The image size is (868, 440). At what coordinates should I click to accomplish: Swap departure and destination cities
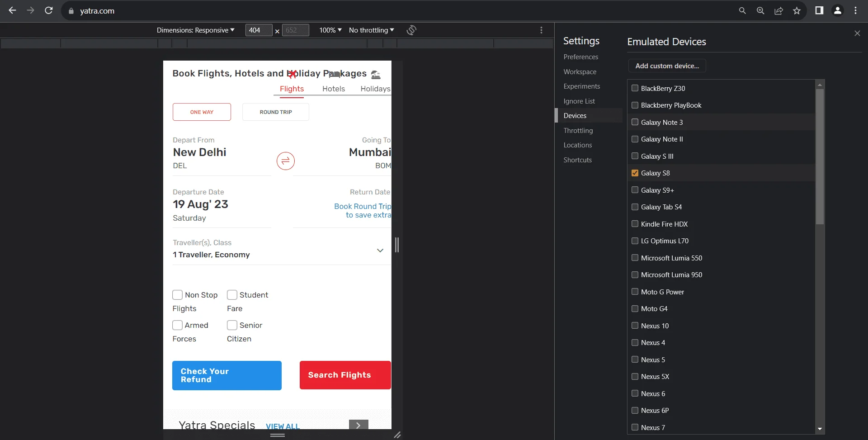click(x=286, y=161)
